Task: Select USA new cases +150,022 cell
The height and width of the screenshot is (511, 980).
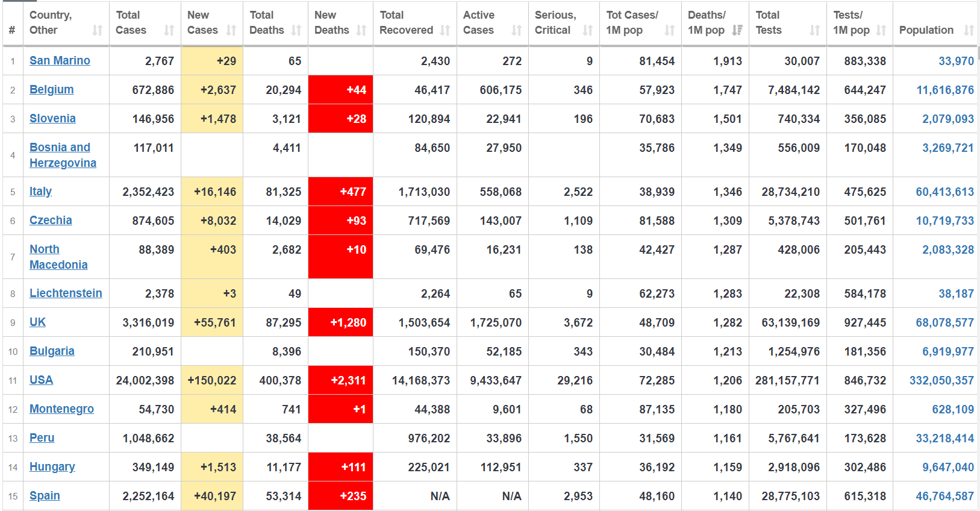Action: coord(212,380)
